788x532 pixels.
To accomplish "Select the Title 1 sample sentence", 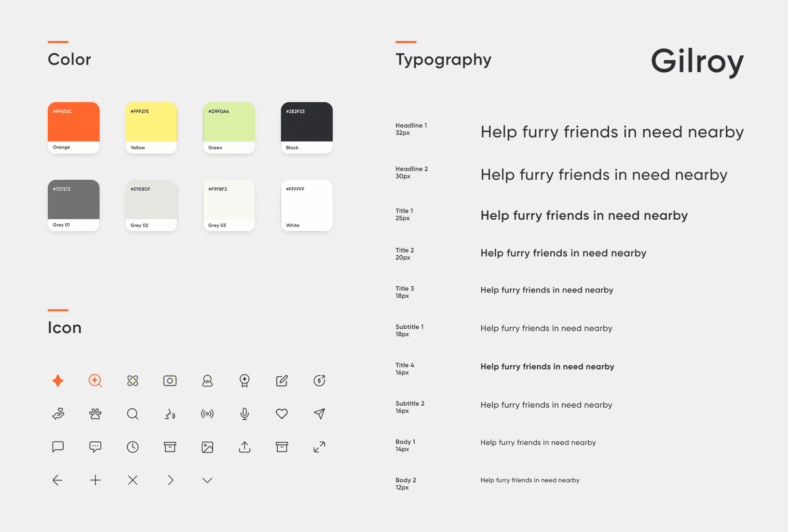I will click(x=584, y=215).
